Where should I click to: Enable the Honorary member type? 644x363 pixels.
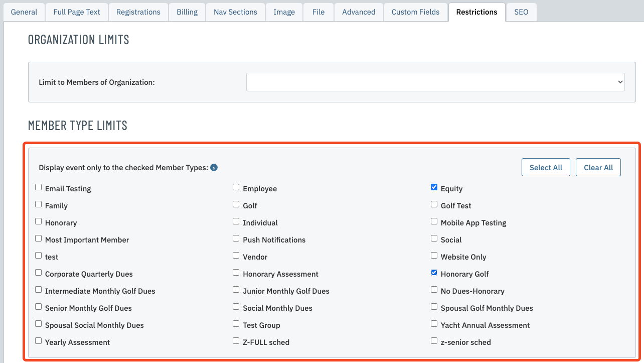tap(39, 221)
